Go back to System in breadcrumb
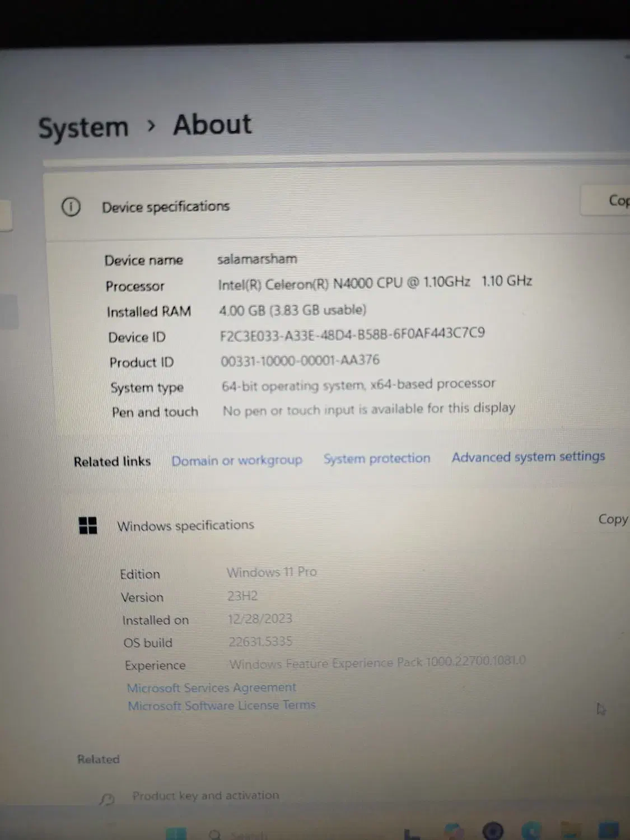Viewport: 630px width, 840px height. pos(83,127)
